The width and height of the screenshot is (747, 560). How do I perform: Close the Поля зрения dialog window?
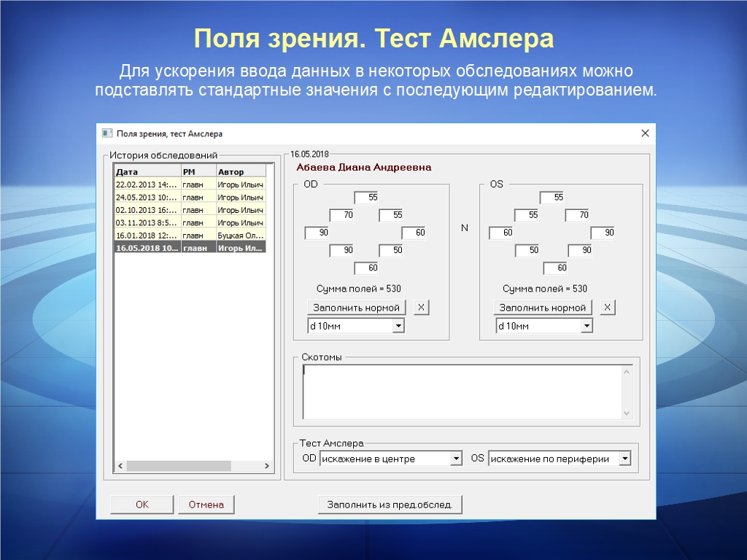[645, 133]
